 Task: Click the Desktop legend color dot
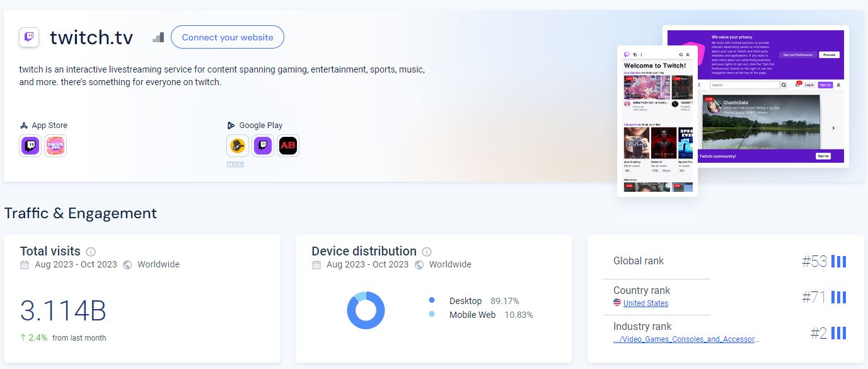tap(432, 301)
